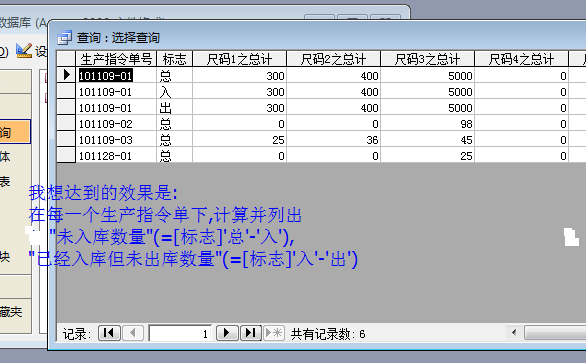
Task: Click value 25 in the 101128-01 row
Action: (x=428, y=155)
